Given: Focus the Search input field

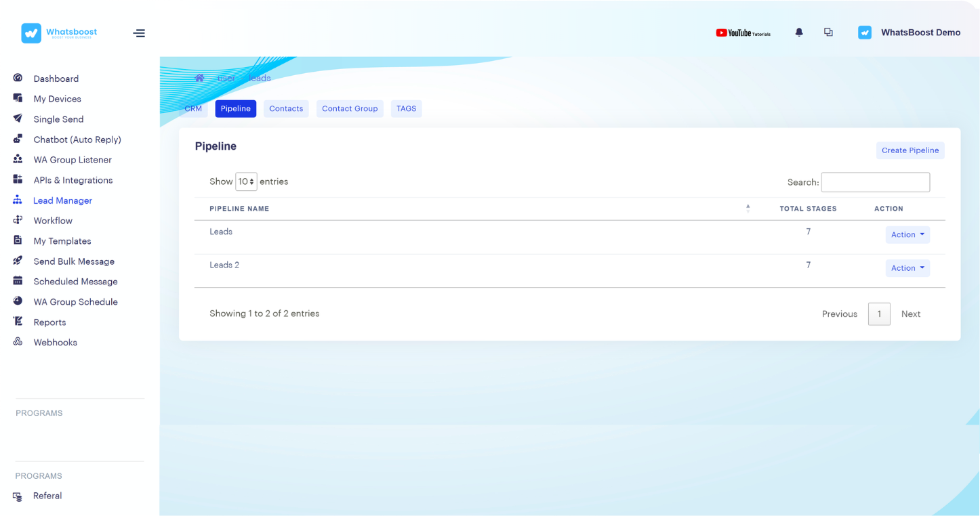Looking at the screenshot, I should click(x=875, y=182).
